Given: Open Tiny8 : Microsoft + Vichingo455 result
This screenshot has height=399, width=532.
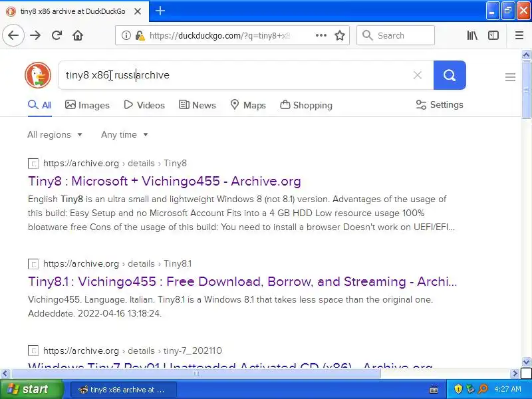Looking at the screenshot, I should pyautogui.click(x=164, y=181).
